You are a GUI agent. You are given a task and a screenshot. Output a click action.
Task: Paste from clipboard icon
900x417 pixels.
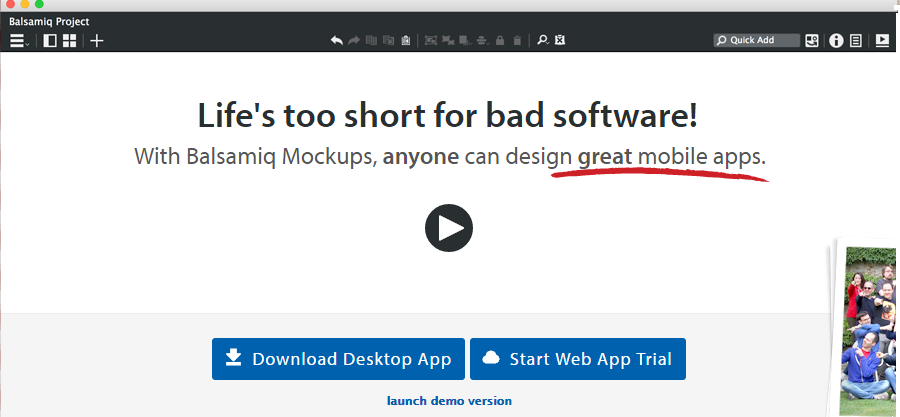(406, 40)
